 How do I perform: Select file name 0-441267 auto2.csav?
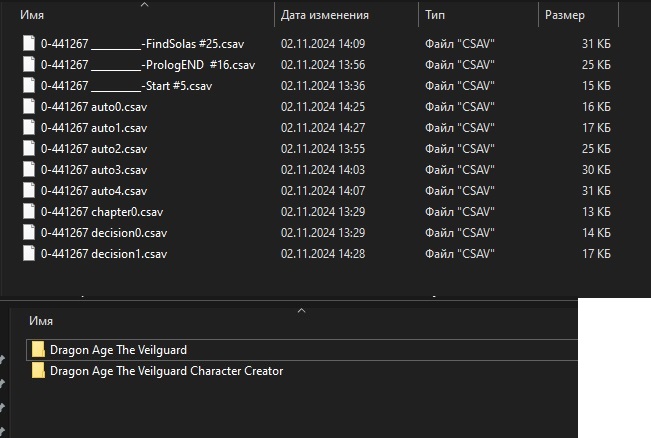click(x=94, y=149)
